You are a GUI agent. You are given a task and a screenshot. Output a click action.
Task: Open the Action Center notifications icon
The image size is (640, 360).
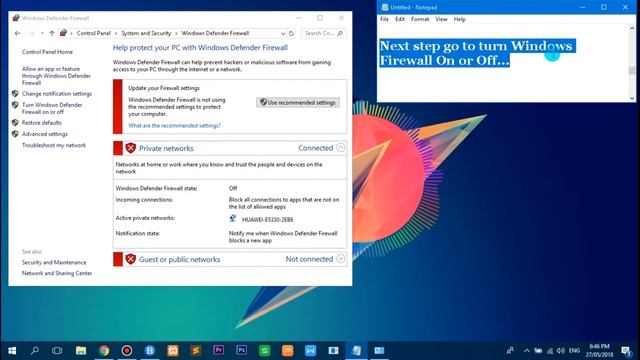pos(626,351)
